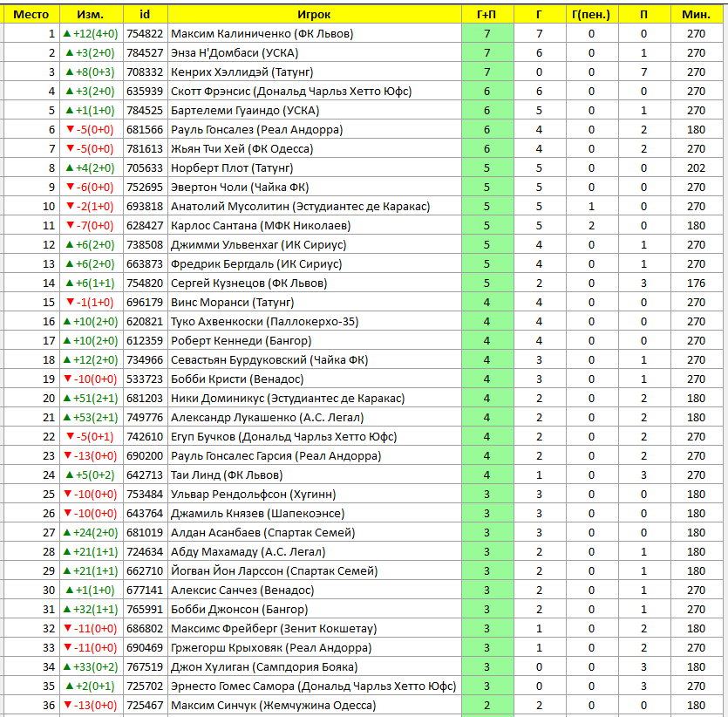The width and height of the screenshot is (728, 717).
Task: Select change cell '+12(4+0)'
Action: pyautogui.click(x=91, y=34)
